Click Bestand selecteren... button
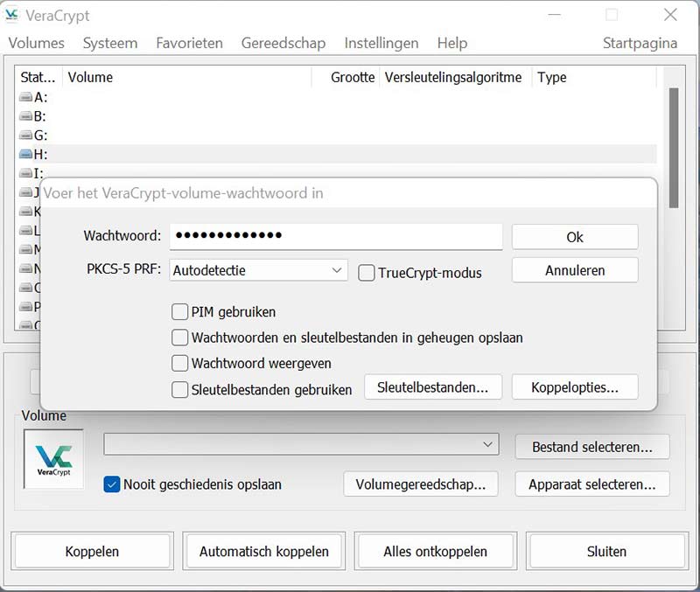The image size is (700, 592). pyautogui.click(x=592, y=447)
